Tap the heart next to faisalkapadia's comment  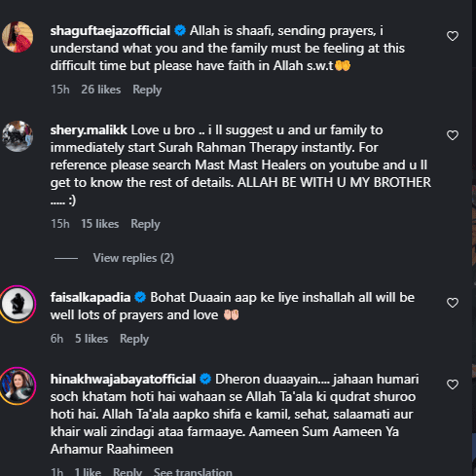pos(453,303)
